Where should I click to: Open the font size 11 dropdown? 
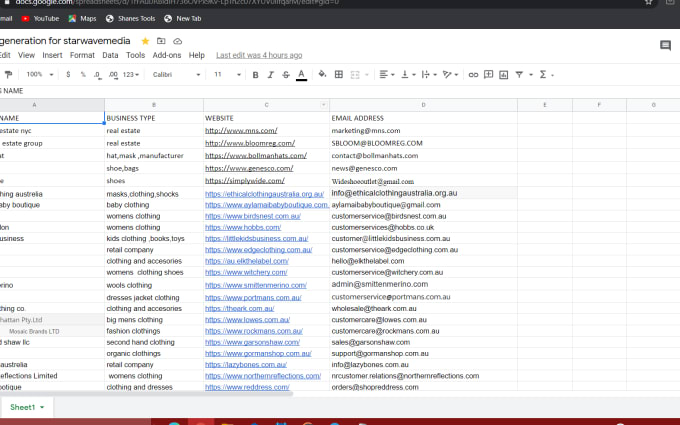coord(227,75)
